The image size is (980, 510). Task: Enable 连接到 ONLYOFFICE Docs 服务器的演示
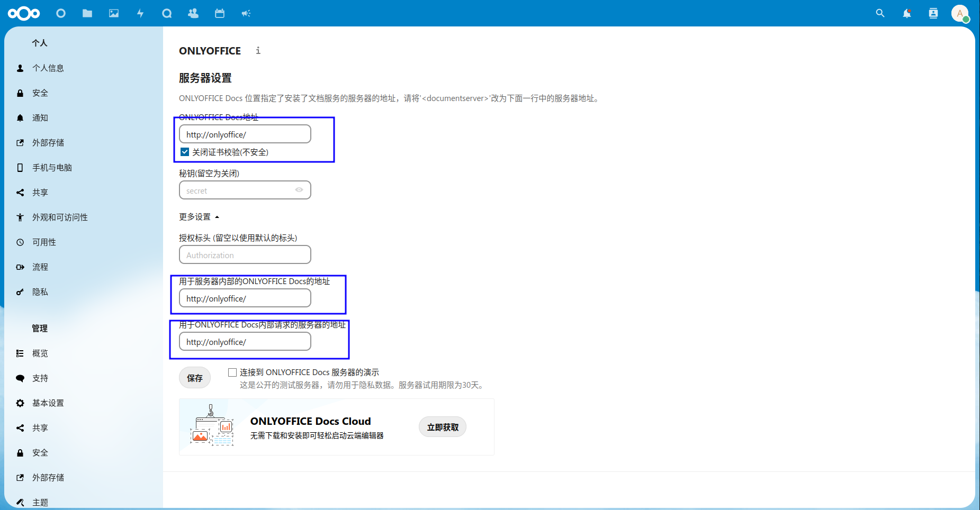pyautogui.click(x=232, y=372)
